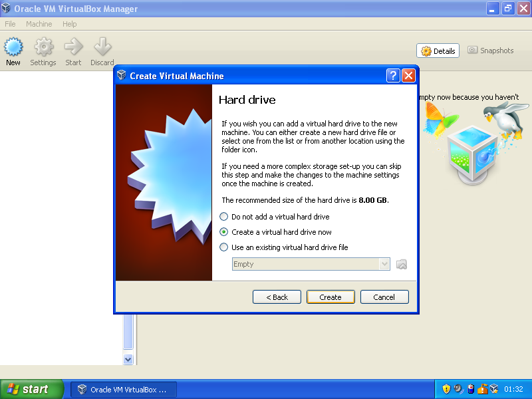Click the Back button in the wizard

[277, 297]
